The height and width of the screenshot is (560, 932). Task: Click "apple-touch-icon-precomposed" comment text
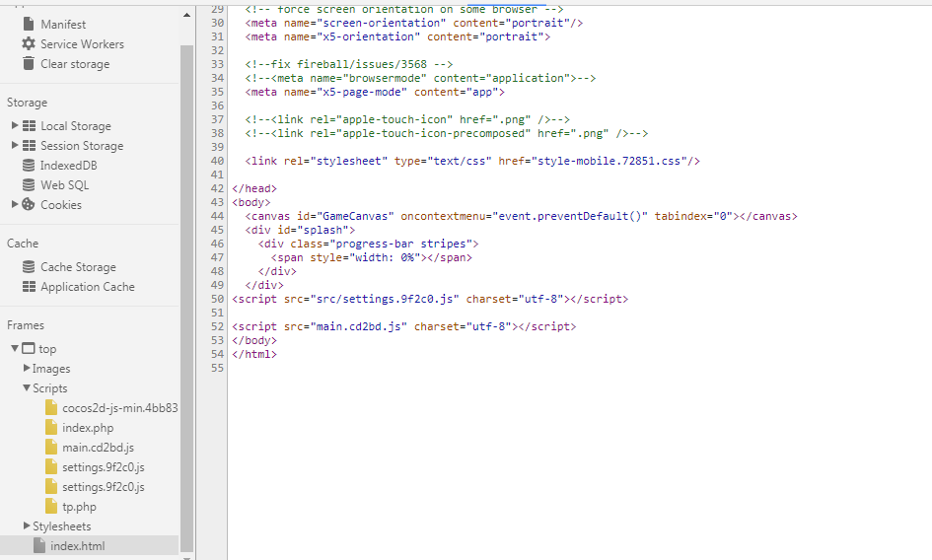pyautogui.click(x=433, y=133)
